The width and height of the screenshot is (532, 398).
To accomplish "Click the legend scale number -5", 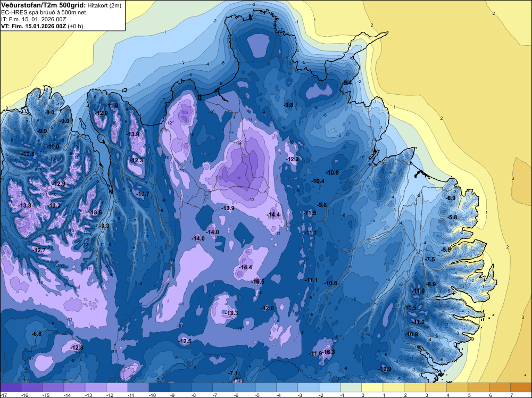I will pos(257,395).
